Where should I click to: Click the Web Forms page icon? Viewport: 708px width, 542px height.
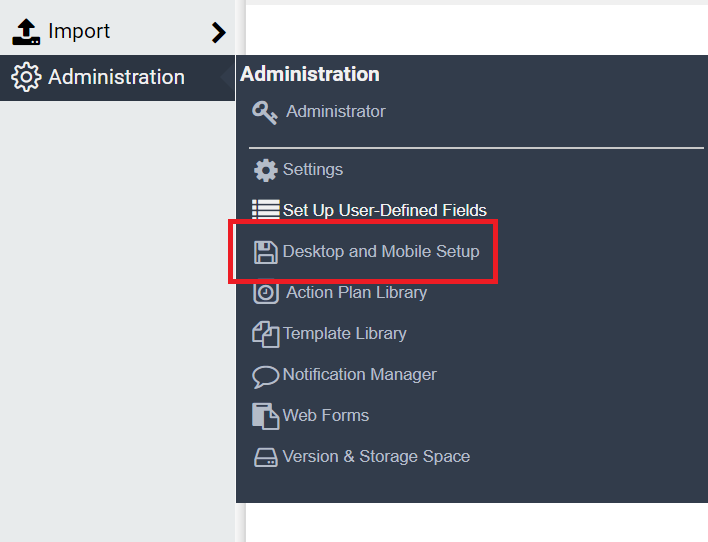[x=266, y=416]
